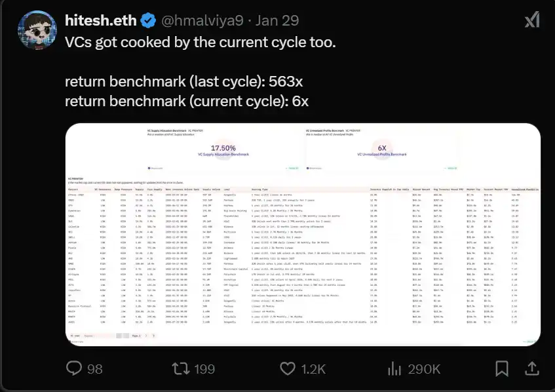
Task: Click the 290K views count
Action: coord(424,369)
